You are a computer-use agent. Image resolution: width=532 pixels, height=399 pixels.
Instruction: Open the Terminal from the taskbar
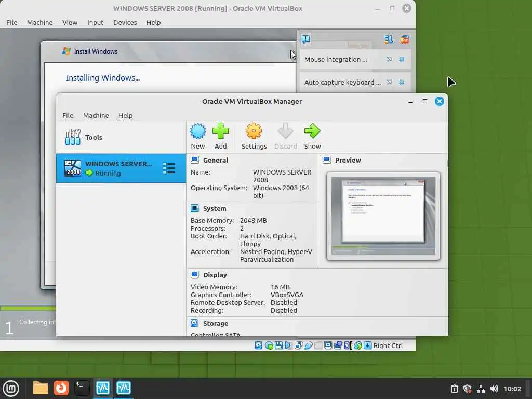[x=82, y=388]
